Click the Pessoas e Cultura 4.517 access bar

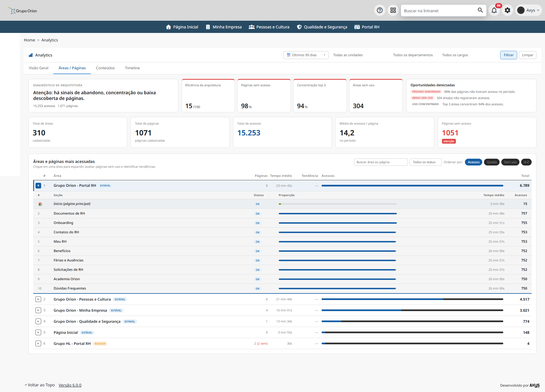(412, 299)
